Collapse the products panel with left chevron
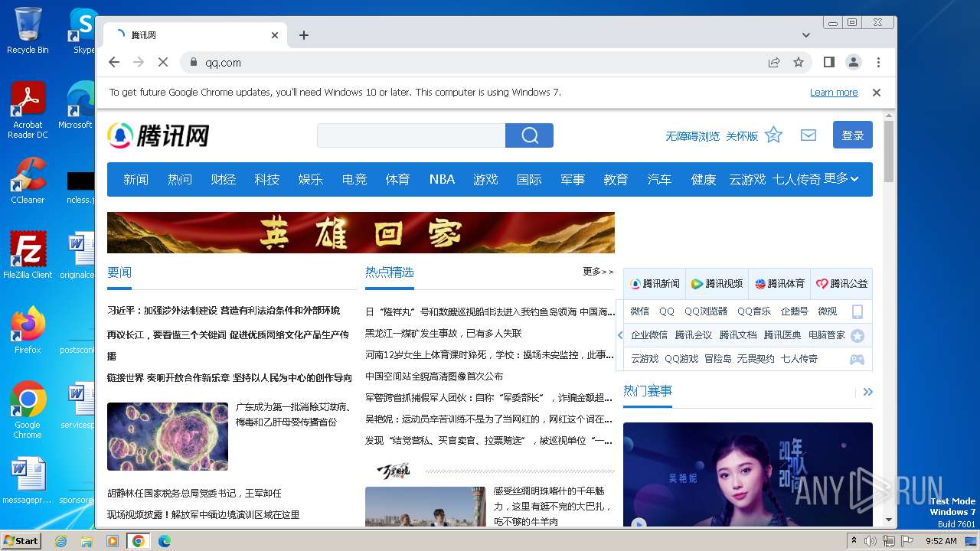 [x=620, y=335]
